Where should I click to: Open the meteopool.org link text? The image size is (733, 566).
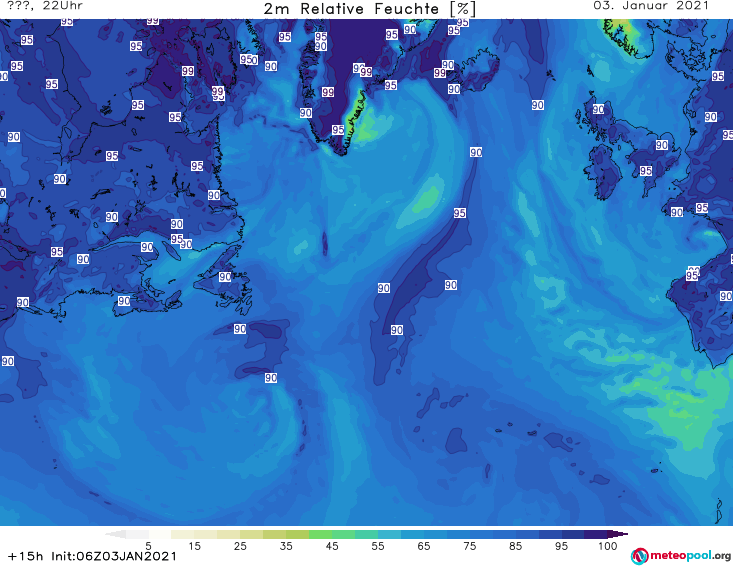pos(690,556)
